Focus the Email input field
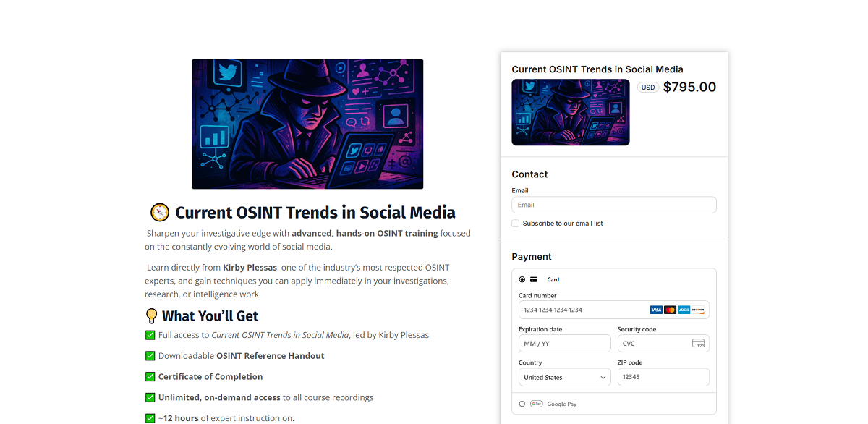The width and height of the screenshot is (868, 424). click(x=614, y=205)
